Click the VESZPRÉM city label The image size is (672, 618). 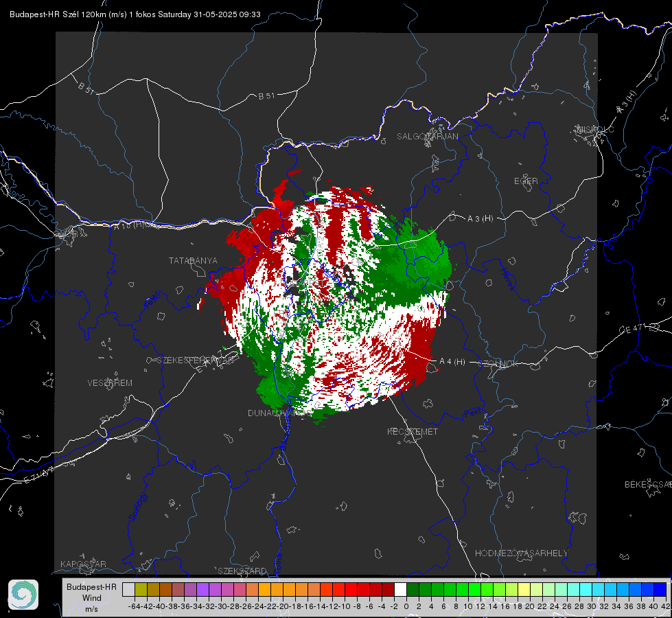pyautogui.click(x=110, y=382)
